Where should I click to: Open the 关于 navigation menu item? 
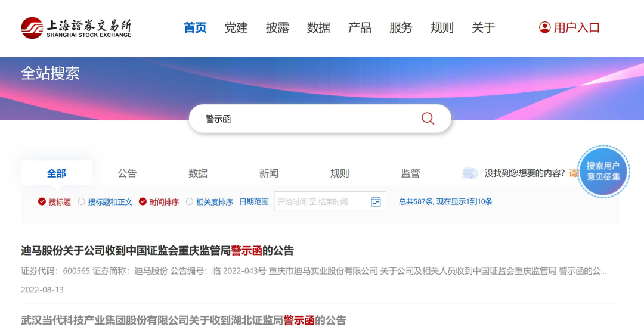point(484,27)
